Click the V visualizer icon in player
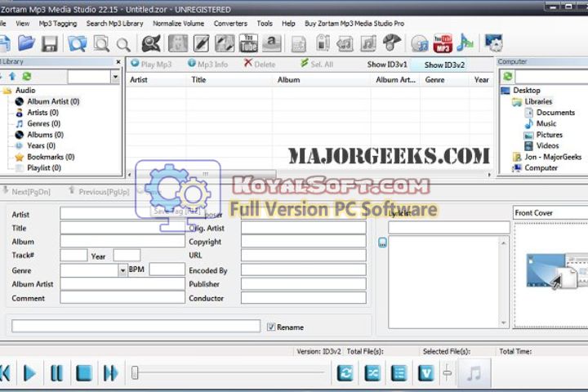588x392 pixels. [x=426, y=373]
